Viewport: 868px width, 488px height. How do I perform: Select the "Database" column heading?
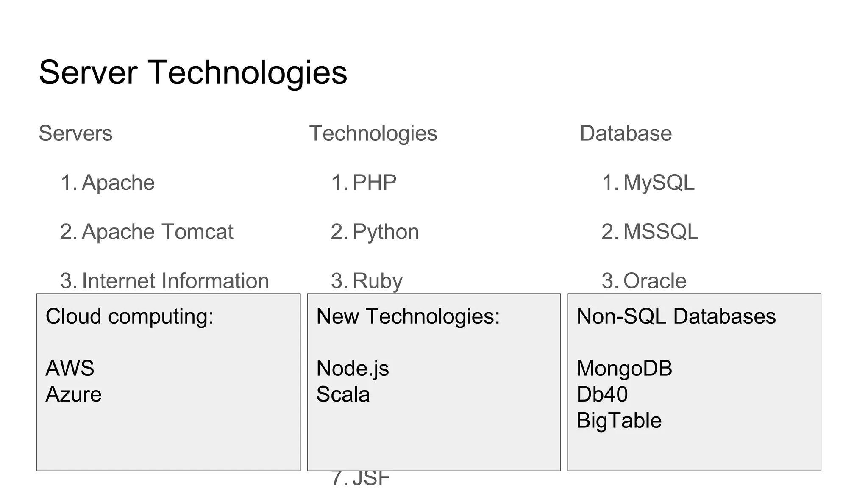[x=626, y=133]
